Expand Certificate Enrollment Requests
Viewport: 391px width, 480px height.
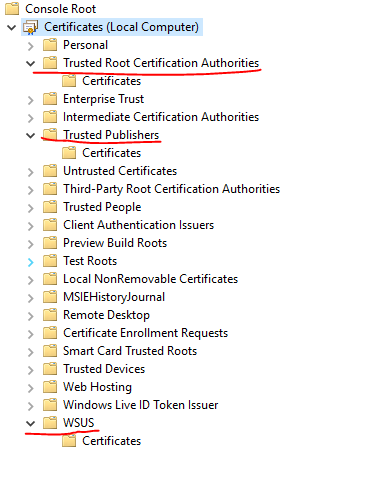(31, 334)
